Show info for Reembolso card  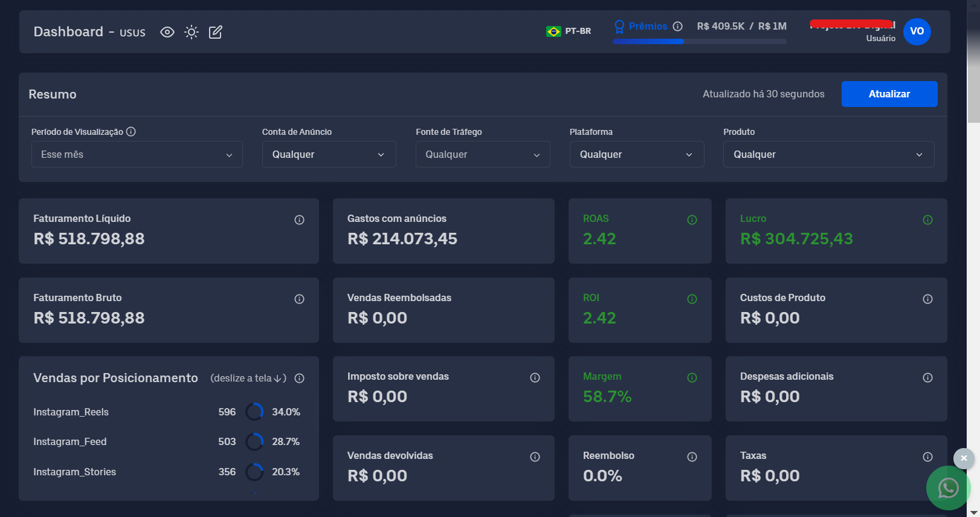coord(692,457)
